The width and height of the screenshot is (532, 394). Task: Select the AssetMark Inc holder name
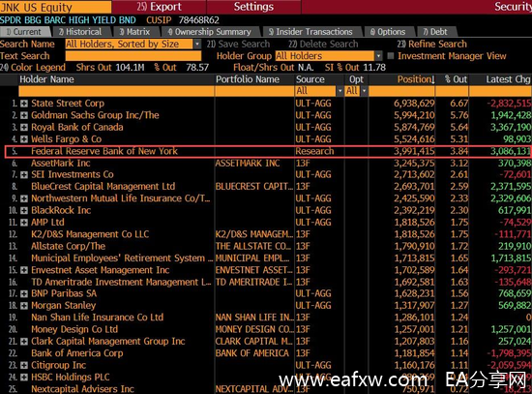click(61, 164)
